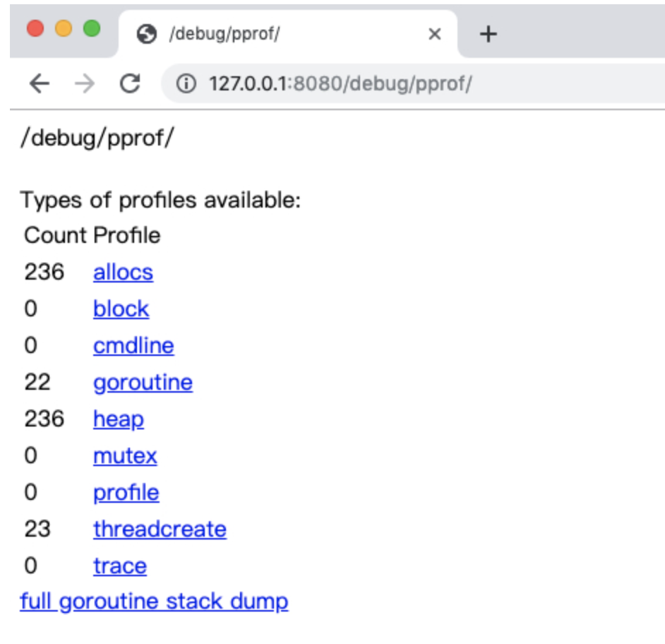Click the site info icon in address bar
Screen dimensions: 665x644
pos(186,84)
